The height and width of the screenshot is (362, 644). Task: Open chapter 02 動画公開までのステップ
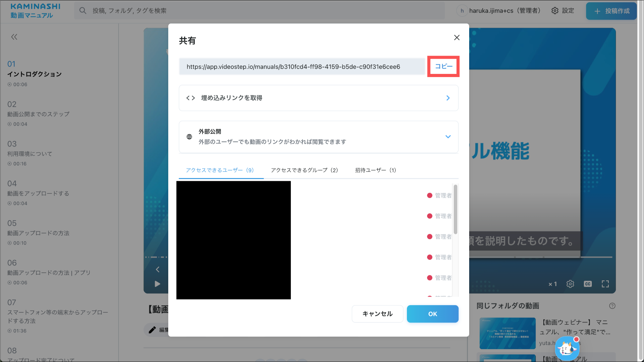click(38, 114)
